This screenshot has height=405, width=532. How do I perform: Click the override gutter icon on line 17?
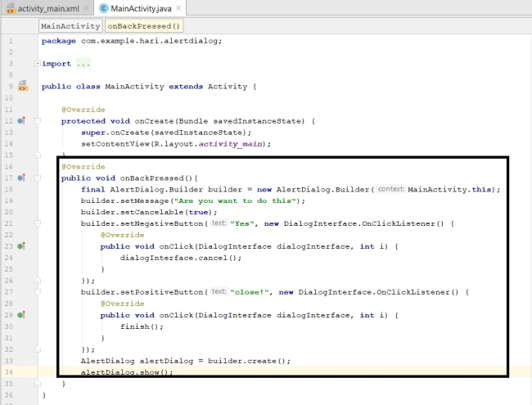coord(21,178)
